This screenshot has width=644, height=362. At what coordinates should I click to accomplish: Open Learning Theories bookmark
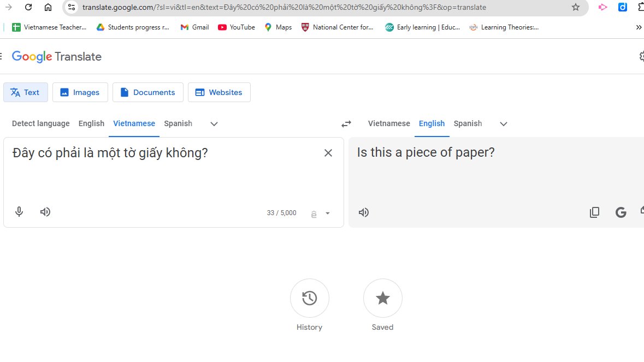point(504,27)
